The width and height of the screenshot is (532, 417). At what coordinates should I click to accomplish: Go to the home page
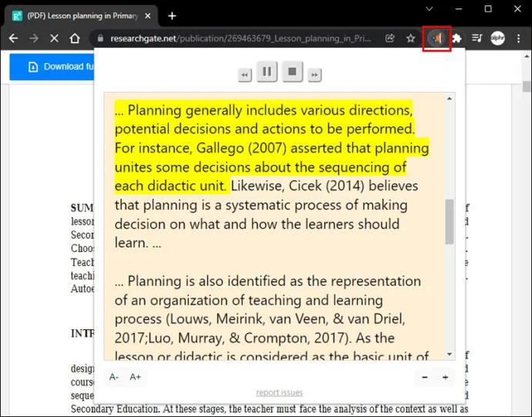[75, 39]
